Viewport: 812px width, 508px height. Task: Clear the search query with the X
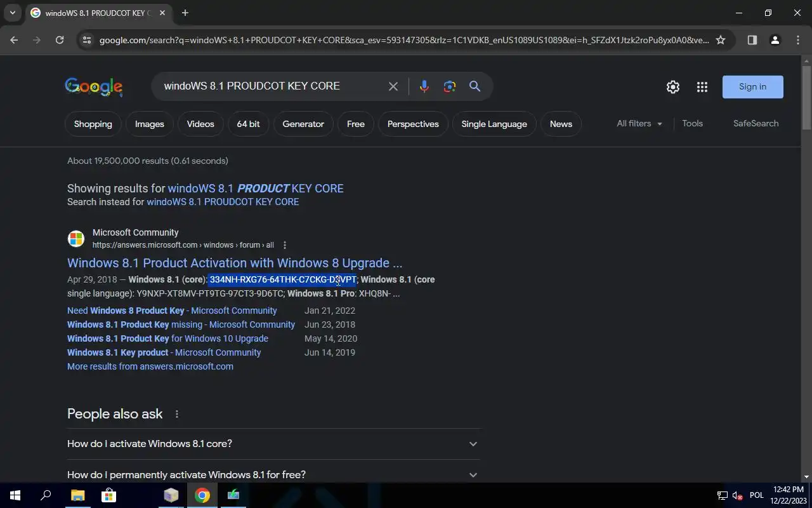(393, 86)
